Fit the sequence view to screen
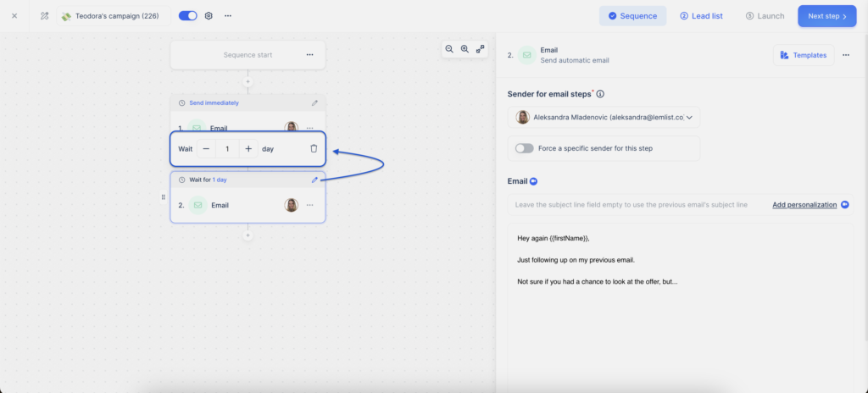Image resolution: width=868 pixels, height=393 pixels. click(x=481, y=49)
